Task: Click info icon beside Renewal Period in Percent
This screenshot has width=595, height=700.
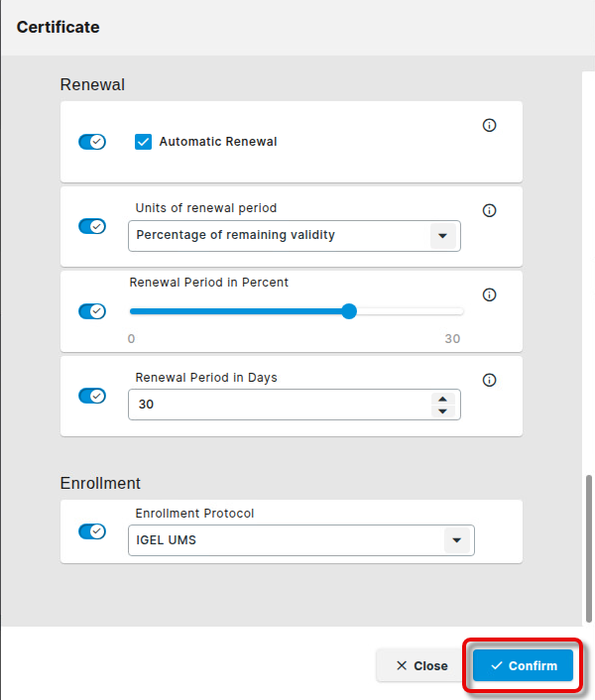Action: pos(489,295)
